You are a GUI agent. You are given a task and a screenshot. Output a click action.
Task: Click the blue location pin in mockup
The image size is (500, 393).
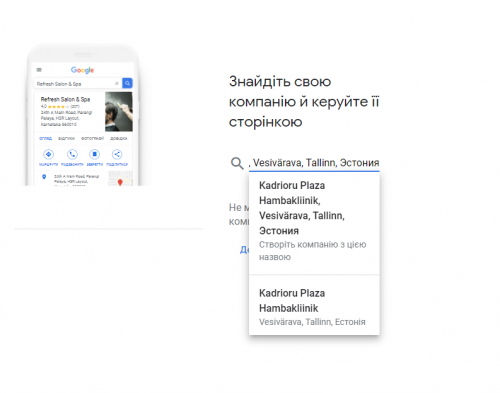pos(44,177)
